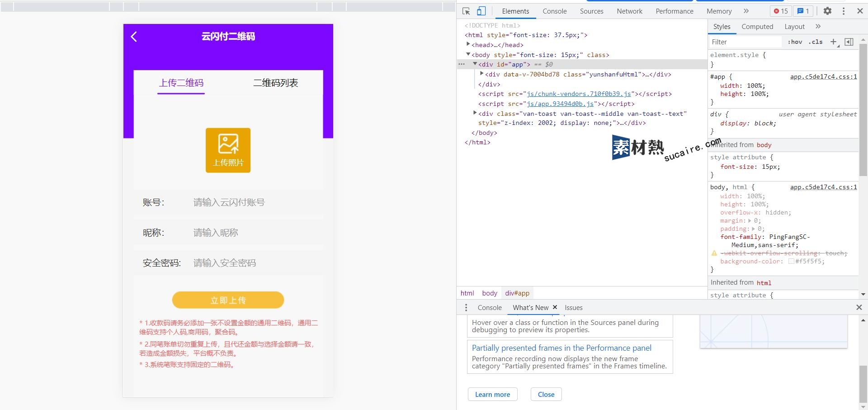Close the DevTools panel

click(860, 11)
